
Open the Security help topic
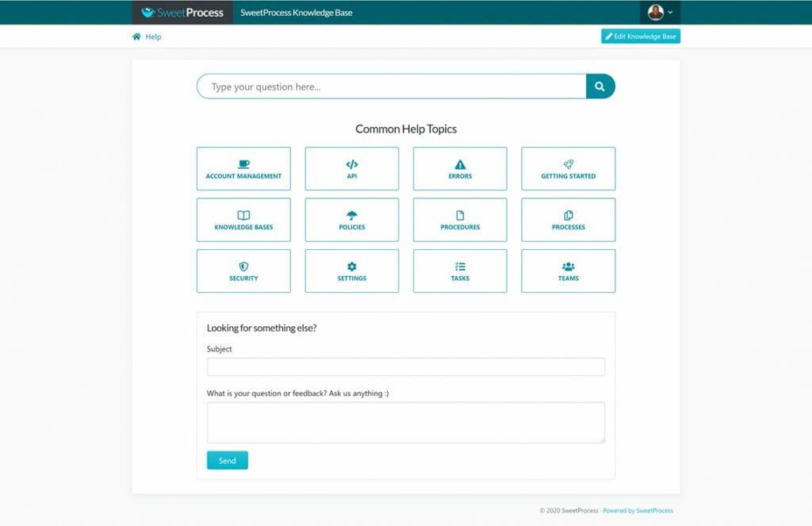tap(243, 271)
